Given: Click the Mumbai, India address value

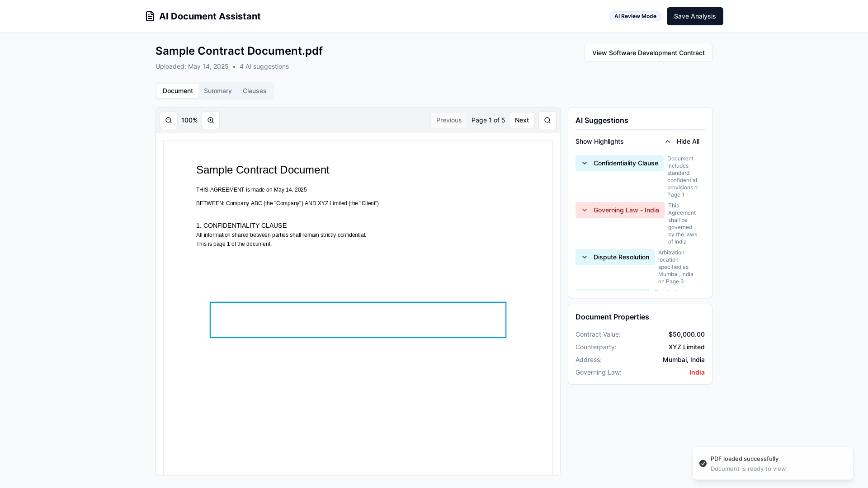Looking at the screenshot, I should [x=684, y=360].
